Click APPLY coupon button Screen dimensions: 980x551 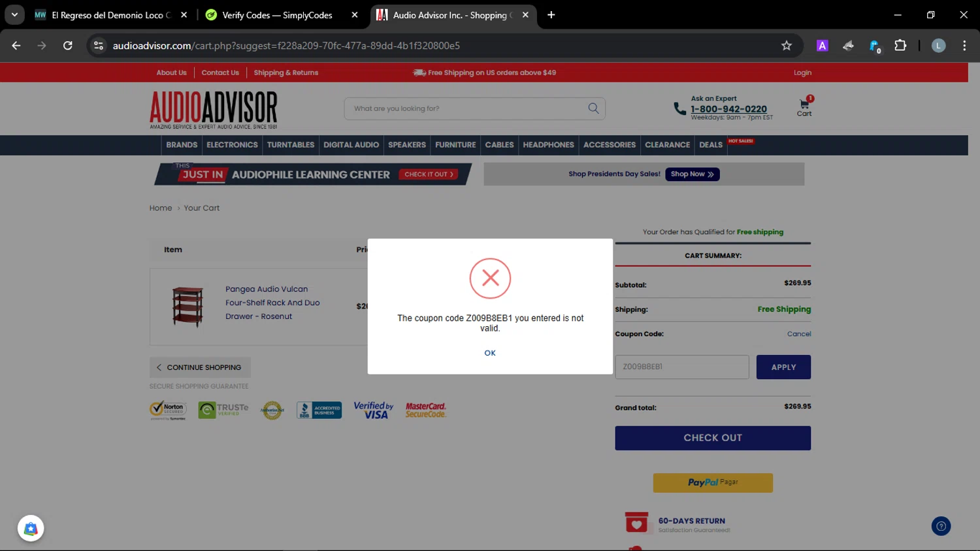point(783,367)
